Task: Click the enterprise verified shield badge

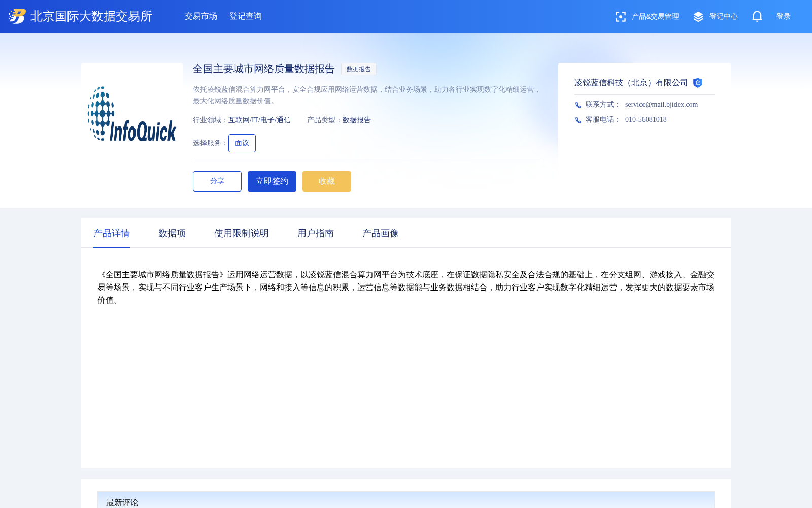Action: click(x=698, y=83)
